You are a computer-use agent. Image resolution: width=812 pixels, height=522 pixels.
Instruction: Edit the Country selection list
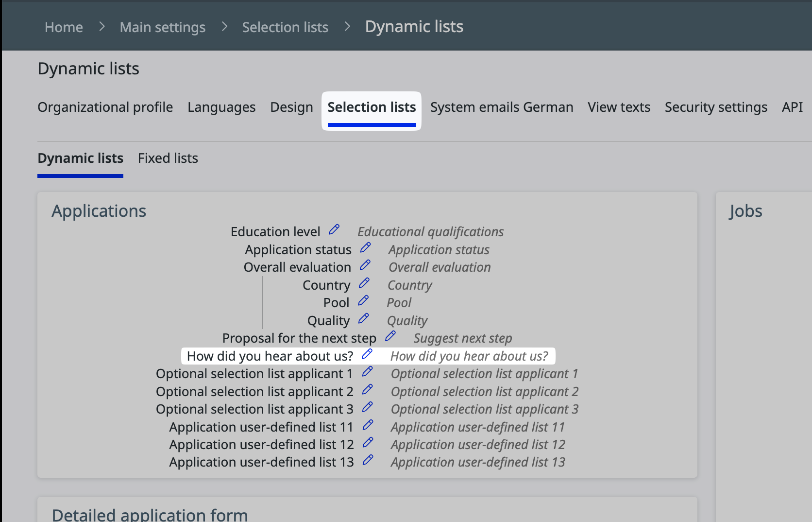[364, 283]
